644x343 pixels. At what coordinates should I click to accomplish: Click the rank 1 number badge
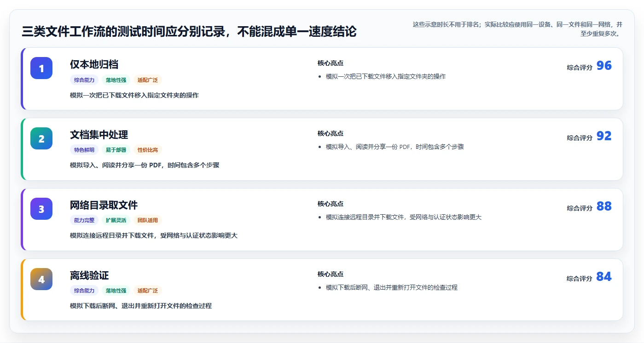tap(41, 68)
